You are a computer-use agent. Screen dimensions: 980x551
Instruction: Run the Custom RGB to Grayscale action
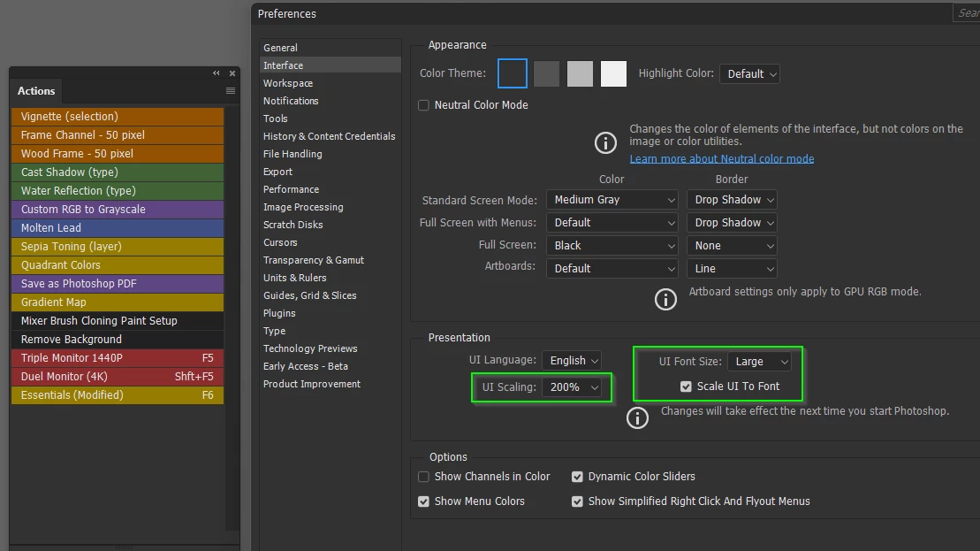point(118,210)
